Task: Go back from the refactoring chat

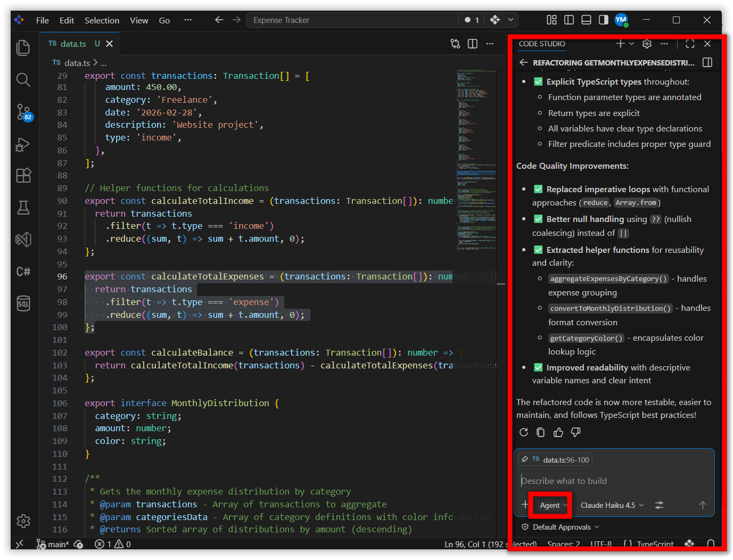Action: pos(524,62)
